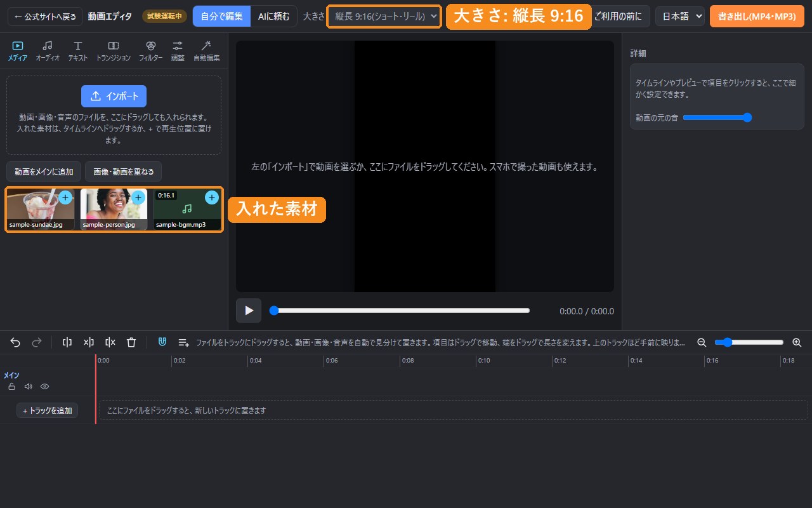This screenshot has width=812, height=508.
Task: Add sample-person.jpg with its plus icon
Action: [138, 197]
